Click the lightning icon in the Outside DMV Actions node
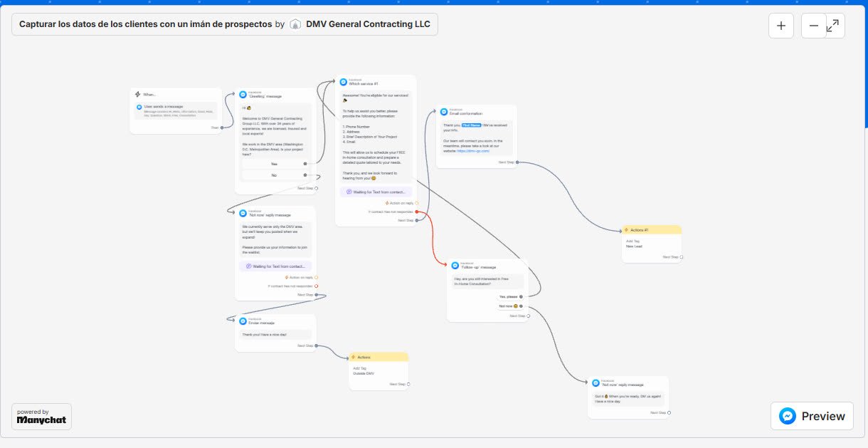Viewport: 868px width, 448px height. tap(354, 357)
